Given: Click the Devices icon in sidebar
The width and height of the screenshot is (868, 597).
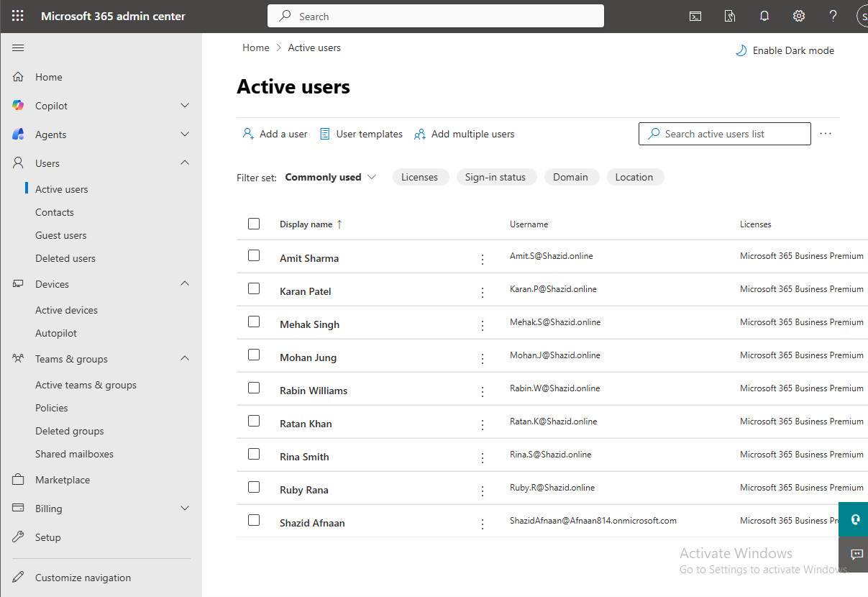Looking at the screenshot, I should pos(19,284).
